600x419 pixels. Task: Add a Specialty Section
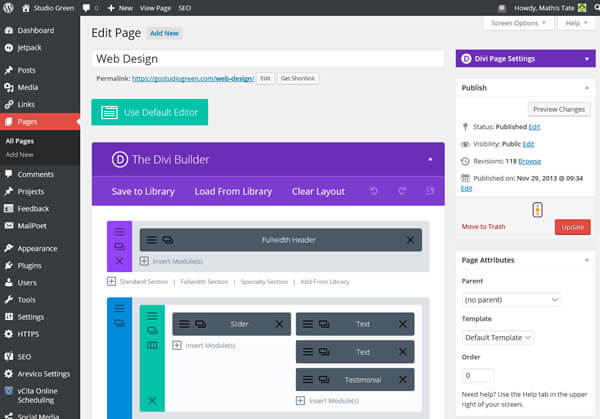(x=264, y=282)
